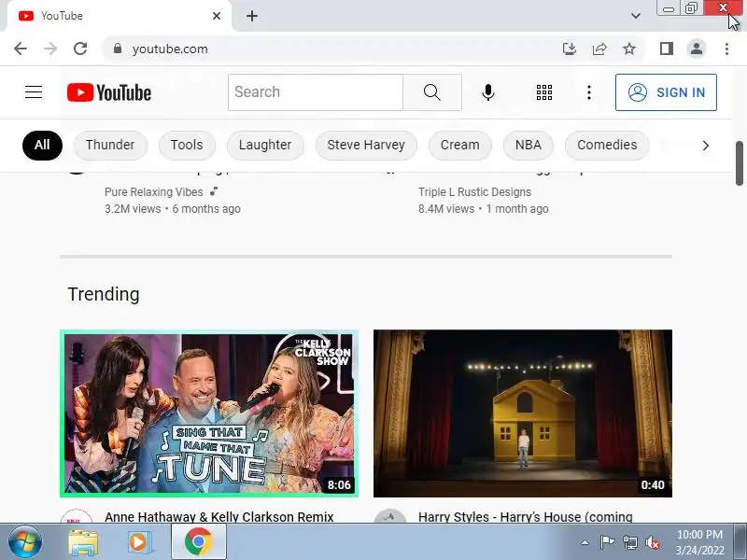This screenshot has height=560, width=747.
Task: Select the Steve Harvey filter chip
Action: point(366,145)
